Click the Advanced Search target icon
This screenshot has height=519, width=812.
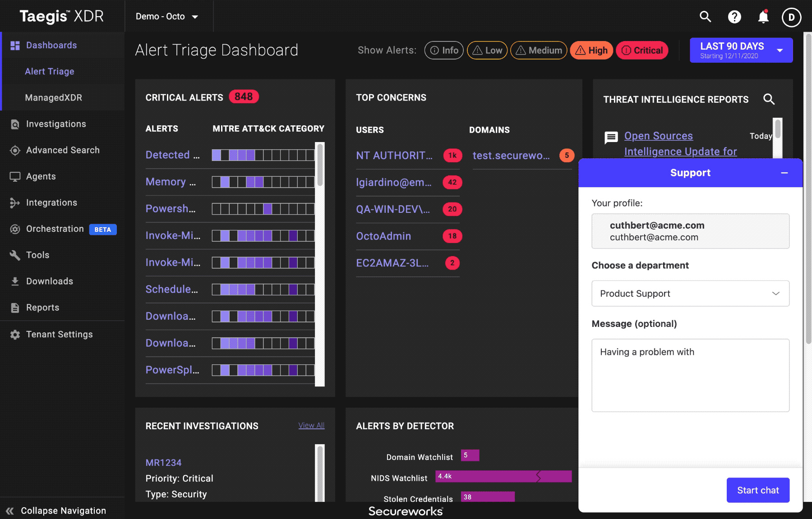(x=15, y=150)
